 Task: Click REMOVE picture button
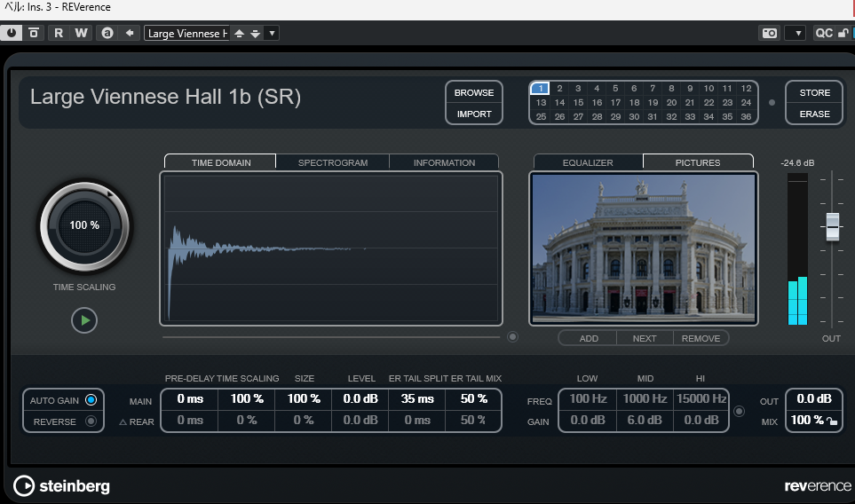[x=701, y=338]
